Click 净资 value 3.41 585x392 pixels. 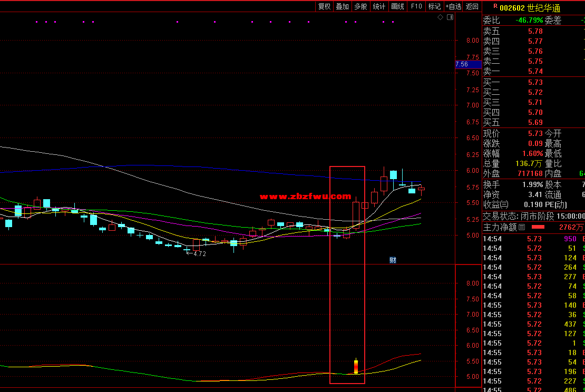pos(535,195)
